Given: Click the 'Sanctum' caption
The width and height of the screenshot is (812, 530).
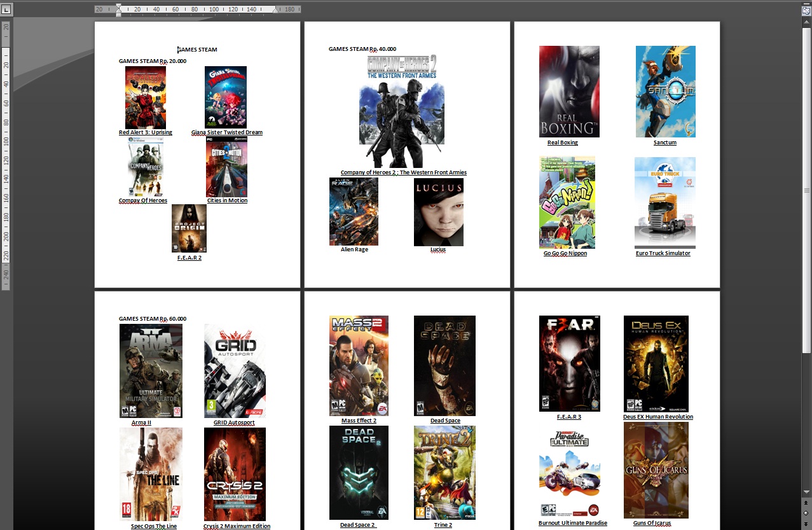Looking at the screenshot, I should [665, 143].
